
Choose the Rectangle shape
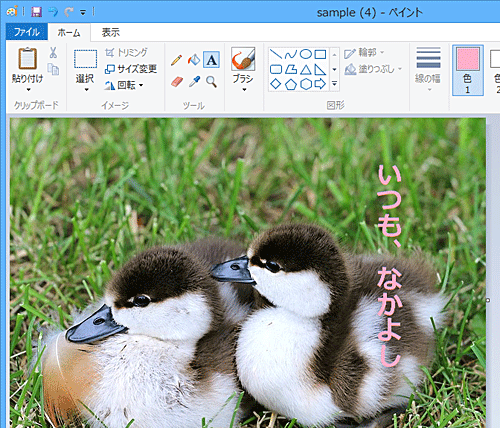point(320,54)
